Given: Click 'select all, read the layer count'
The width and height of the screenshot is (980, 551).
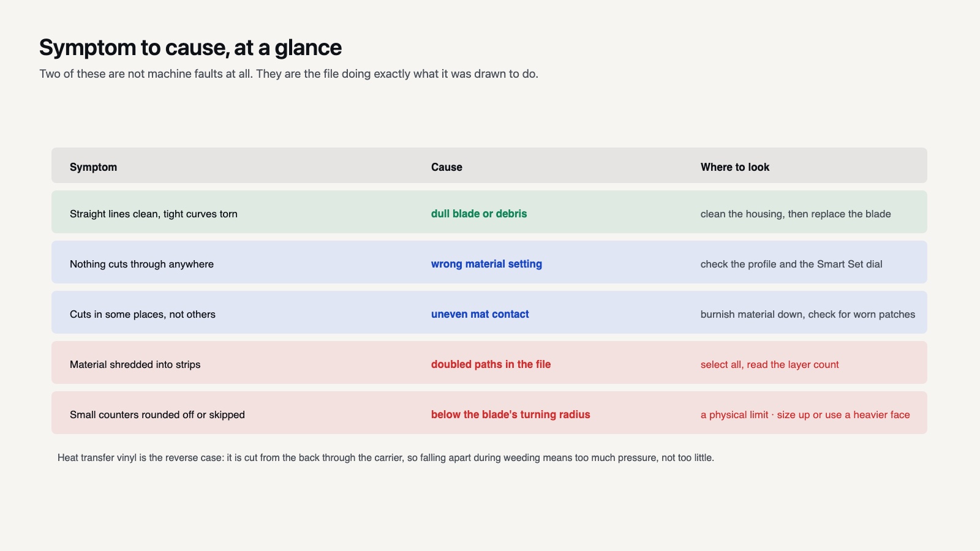Looking at the screenshot, I should pyautogui.click(x=770, y=364).
